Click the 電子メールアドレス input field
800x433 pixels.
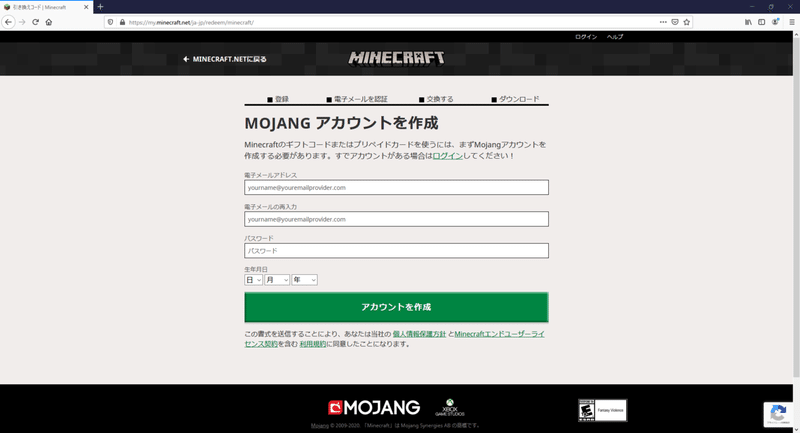click(396, 187)
